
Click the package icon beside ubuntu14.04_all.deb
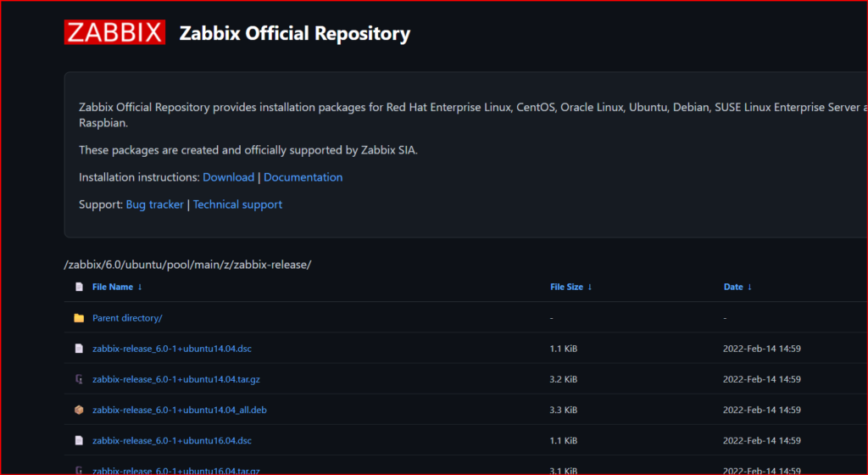pyautogui.click(x=79, y=410)
